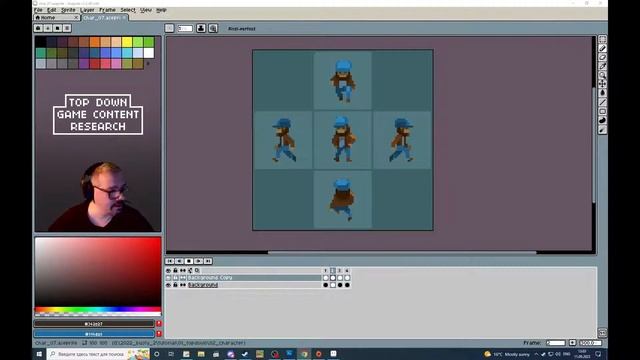Click the third palette toolbar button
The image size is (640, 360).
[58, 28]
